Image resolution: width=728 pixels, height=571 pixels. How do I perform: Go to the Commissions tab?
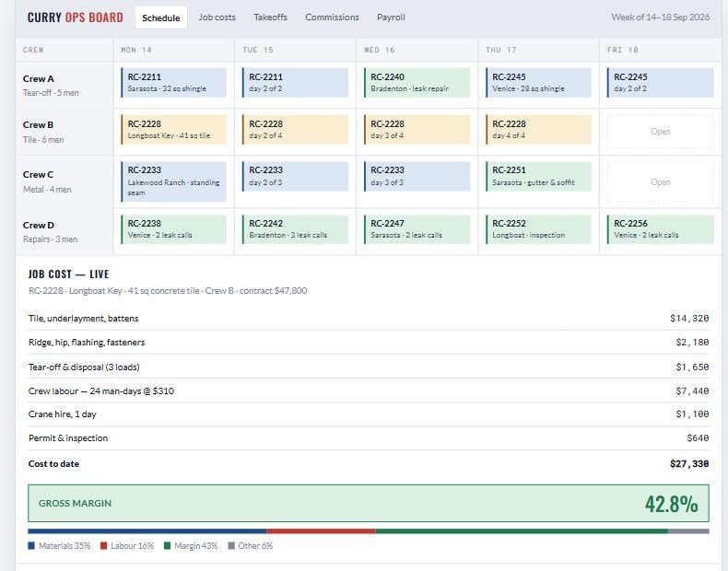pyautogui.click(x=332, y=17)
